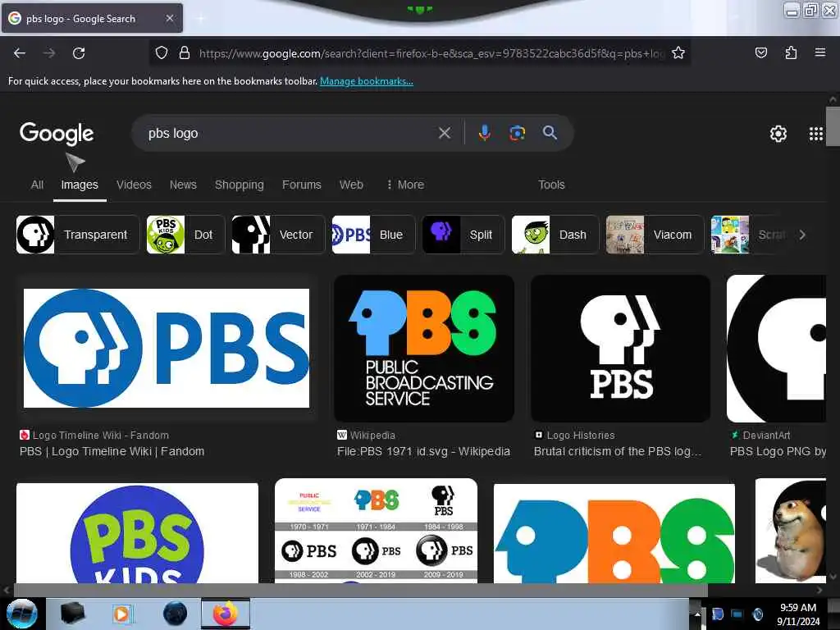Switch to the Videos tab
The width and height of the screenshot is (840, 630).
134,185
